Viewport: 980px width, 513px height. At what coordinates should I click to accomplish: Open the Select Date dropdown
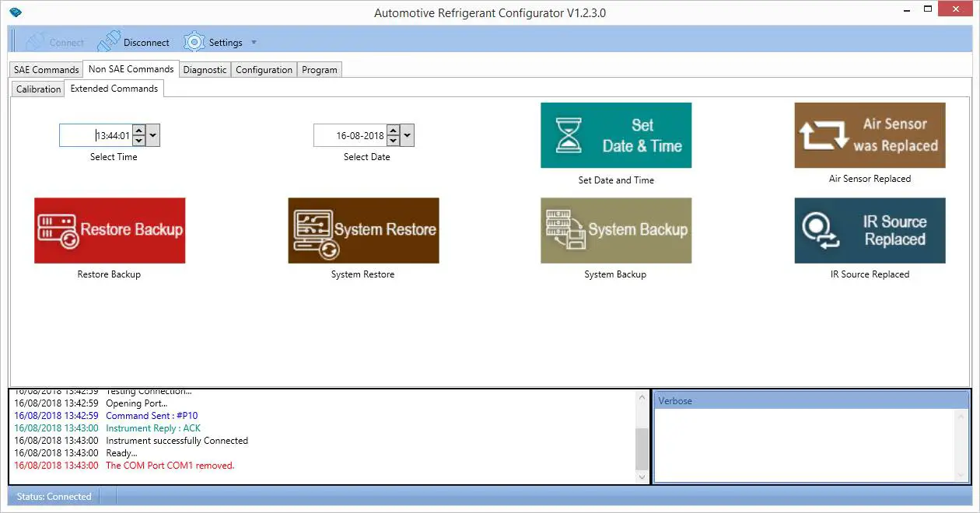click(x=407, y=134)
